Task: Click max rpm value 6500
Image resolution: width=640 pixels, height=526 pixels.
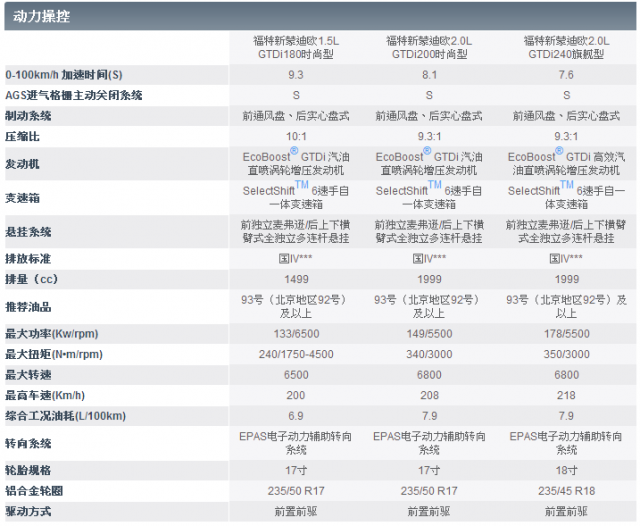Action: (x=296, y=375)
